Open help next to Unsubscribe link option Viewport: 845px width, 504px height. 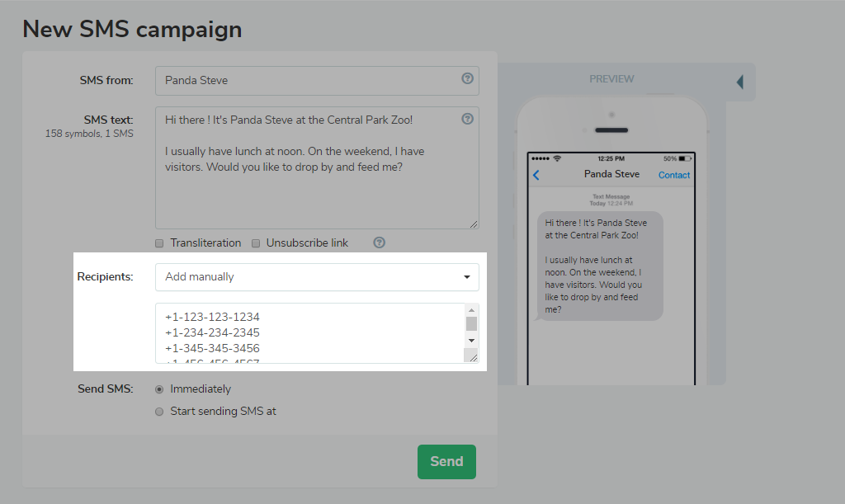coord(379,243)
